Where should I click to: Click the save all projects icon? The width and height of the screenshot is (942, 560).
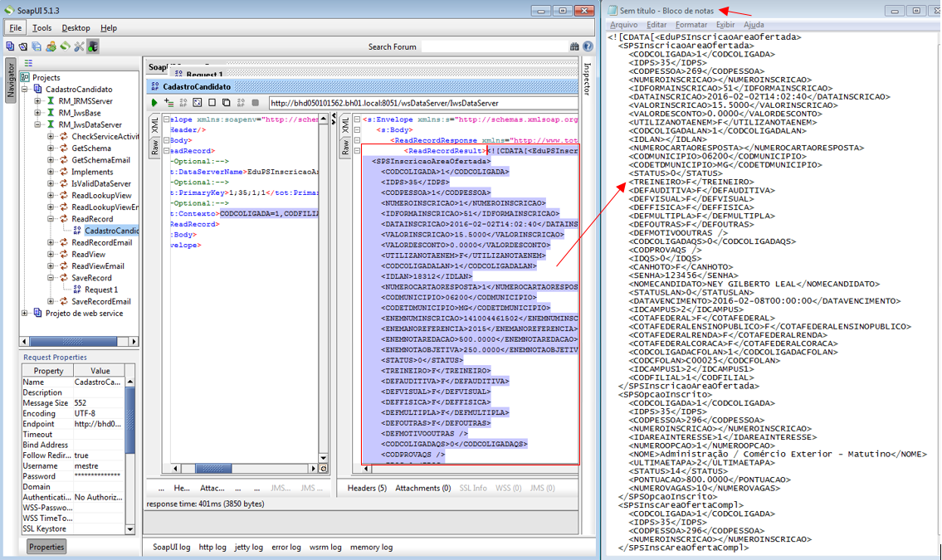(x=37, y=46)
